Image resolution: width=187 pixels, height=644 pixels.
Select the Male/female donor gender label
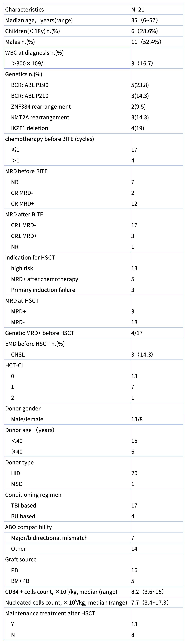tap(27, 419)
